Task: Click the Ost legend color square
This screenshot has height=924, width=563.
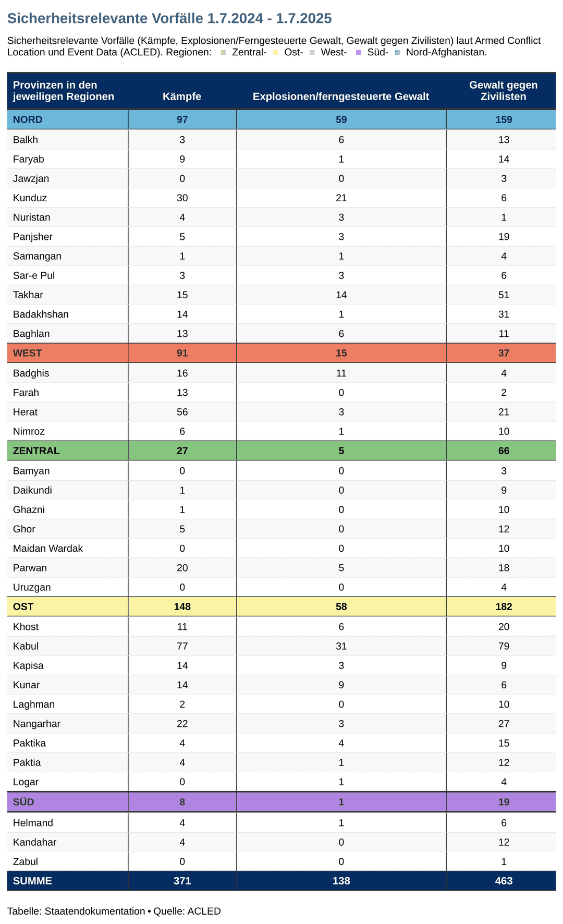Action: [x=275, y=52]
